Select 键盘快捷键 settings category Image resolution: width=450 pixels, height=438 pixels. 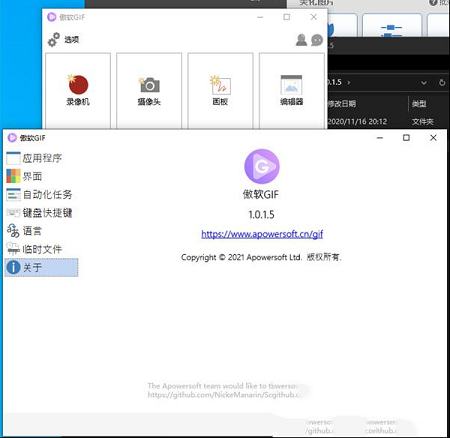tap(41, 213)
